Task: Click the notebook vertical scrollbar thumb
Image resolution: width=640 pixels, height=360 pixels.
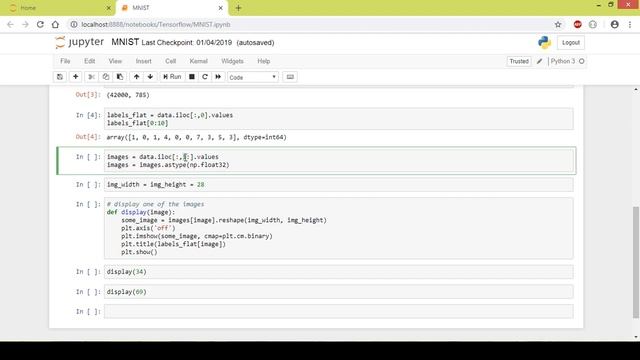Action: point(636,262)
